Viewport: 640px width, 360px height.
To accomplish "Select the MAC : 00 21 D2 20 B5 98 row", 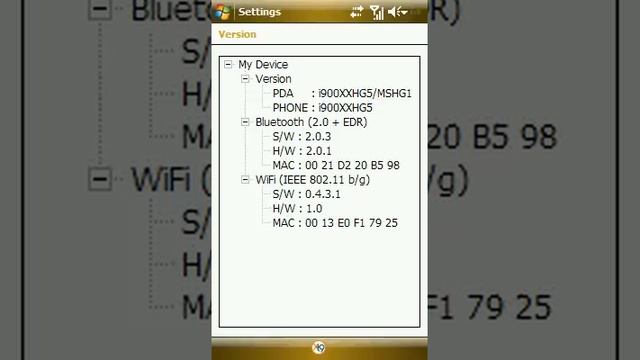I will (x=336, y=165).
